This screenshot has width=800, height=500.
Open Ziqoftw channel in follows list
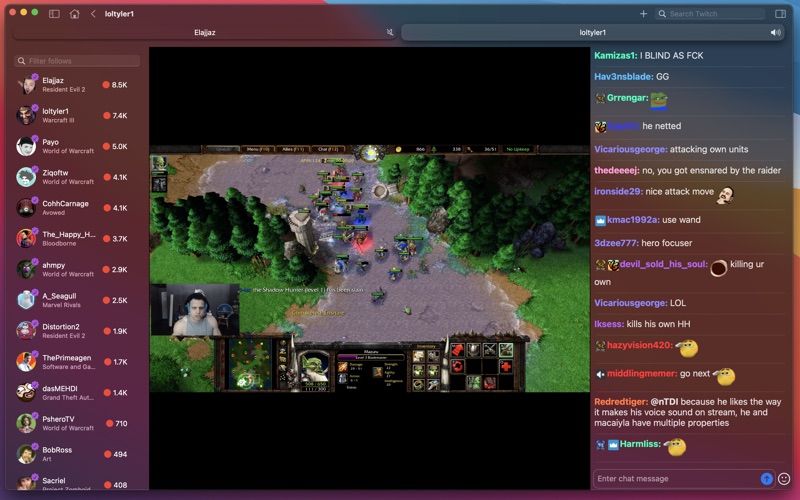pos(77,177)
